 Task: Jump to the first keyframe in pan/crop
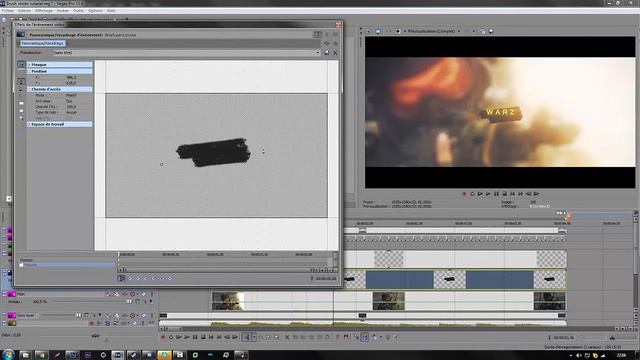pos(130,278)
